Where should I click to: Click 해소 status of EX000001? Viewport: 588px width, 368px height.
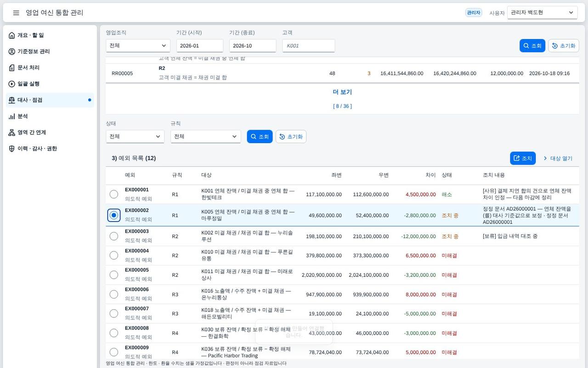tap(447, 195)
